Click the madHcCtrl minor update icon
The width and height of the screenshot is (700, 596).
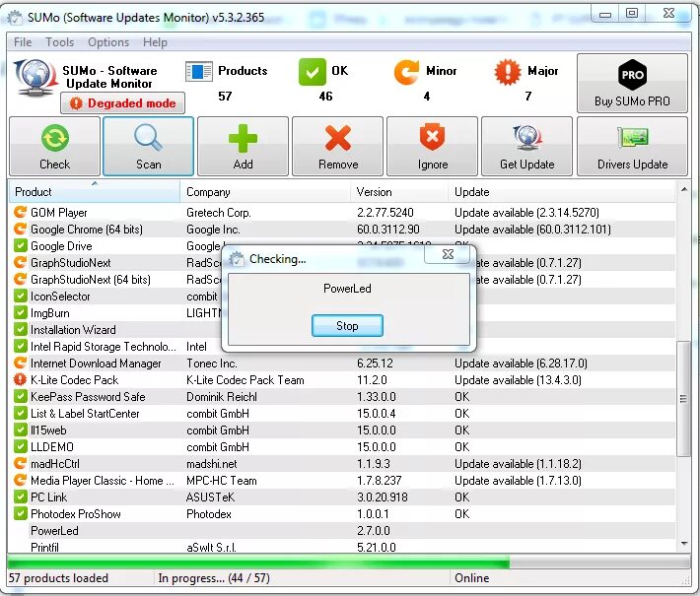coord(20,463)
